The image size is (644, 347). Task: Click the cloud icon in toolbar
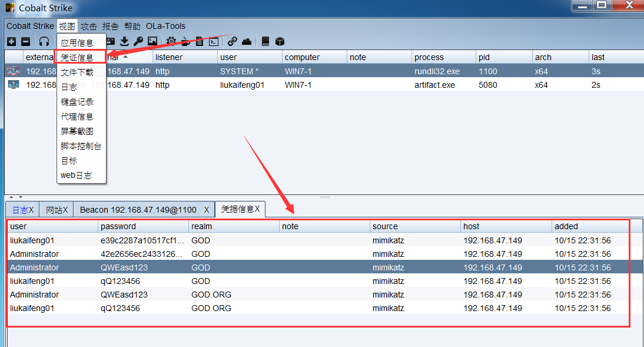pos(247,41)
